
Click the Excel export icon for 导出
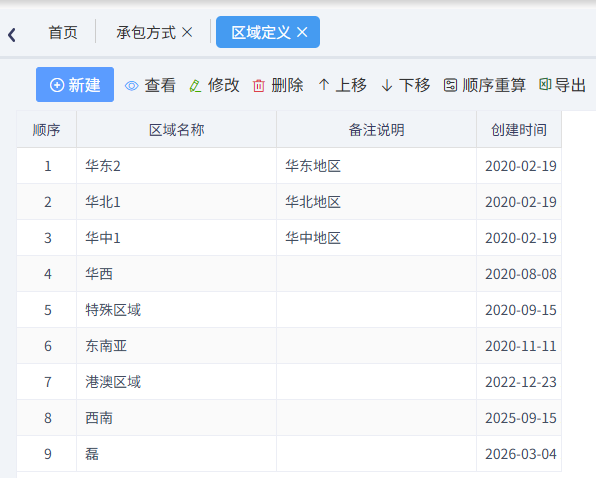[545, 84]
